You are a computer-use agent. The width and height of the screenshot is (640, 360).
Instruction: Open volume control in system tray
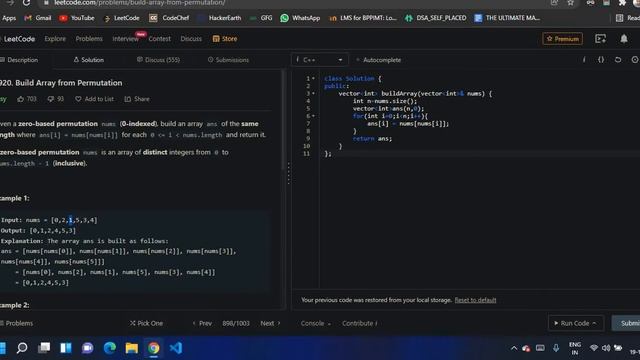tap(606, 348)
